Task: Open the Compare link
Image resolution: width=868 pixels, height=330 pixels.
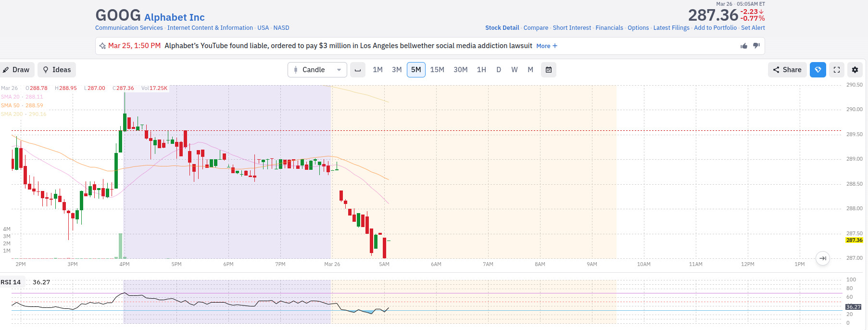Action: (536, 28)
